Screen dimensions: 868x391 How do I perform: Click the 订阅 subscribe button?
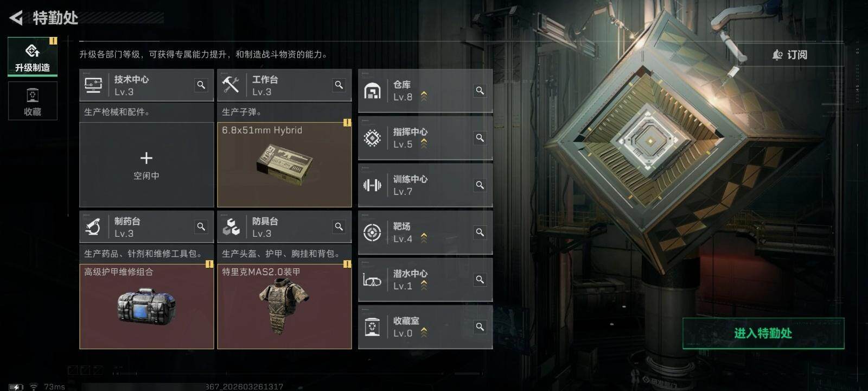point(790,55)
